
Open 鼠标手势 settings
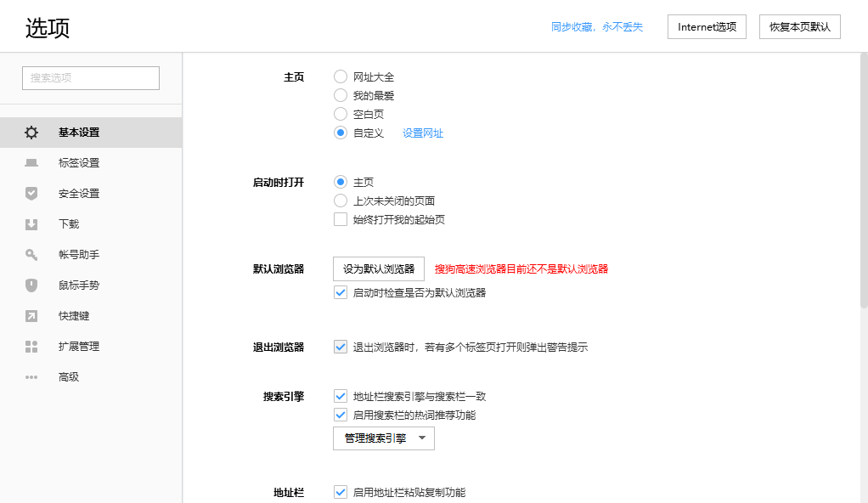click(x=91, y=285)
